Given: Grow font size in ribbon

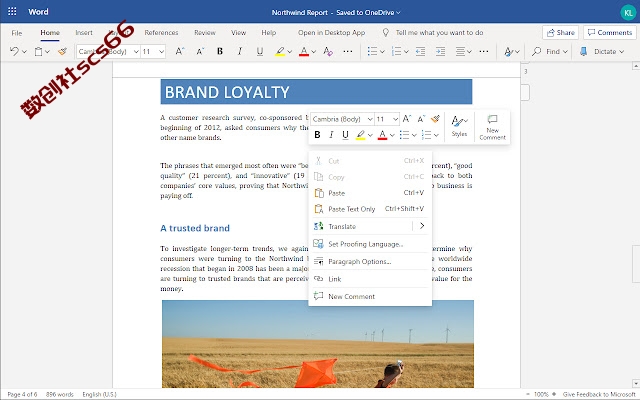Looking at the screenshot, I should coord(180,51).
